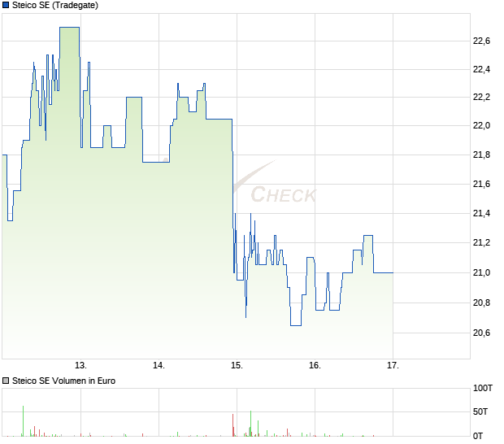The width and height of the screenshot is (504, 444).
Task: Click the '15.' date axis label
Action: 237,366
